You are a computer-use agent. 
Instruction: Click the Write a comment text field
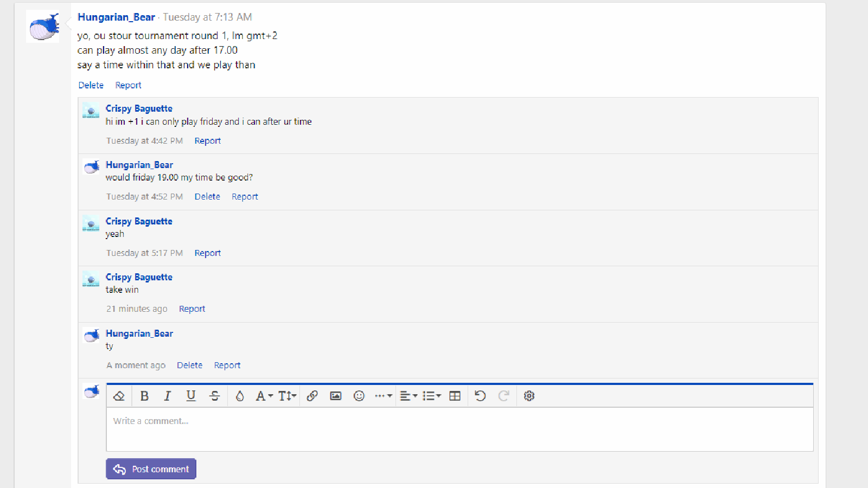pyautogui.click(x=459, y=429)
